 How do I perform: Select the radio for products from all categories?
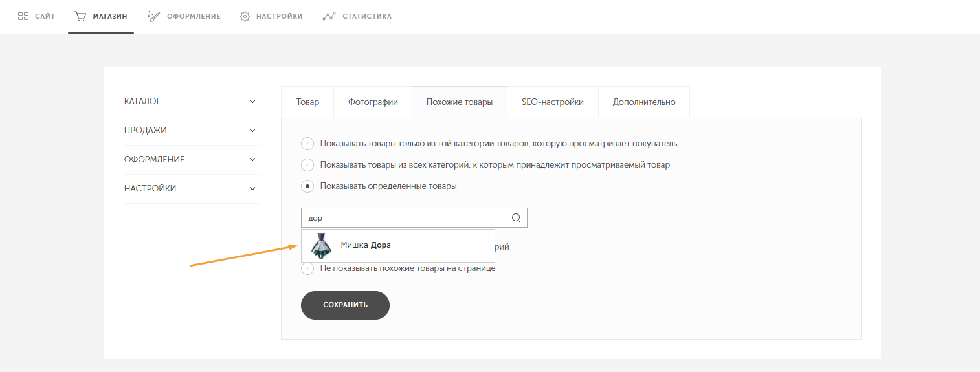point(307,165)
